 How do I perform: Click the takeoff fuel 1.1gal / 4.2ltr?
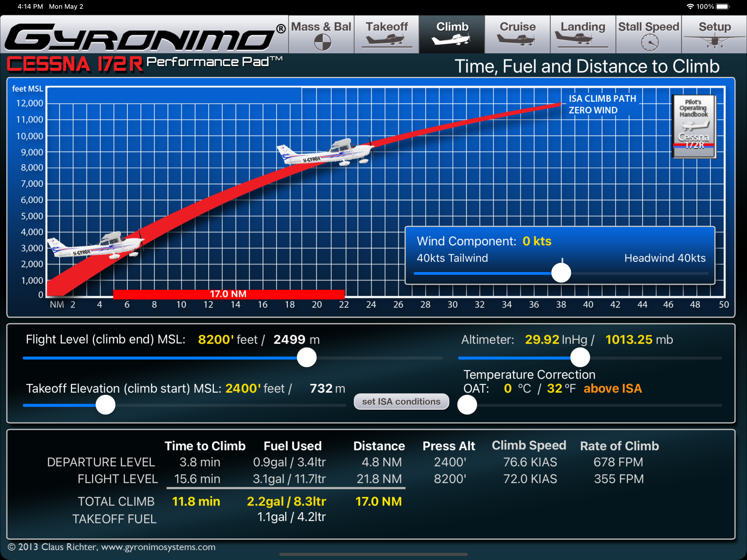tap(291, 517)
